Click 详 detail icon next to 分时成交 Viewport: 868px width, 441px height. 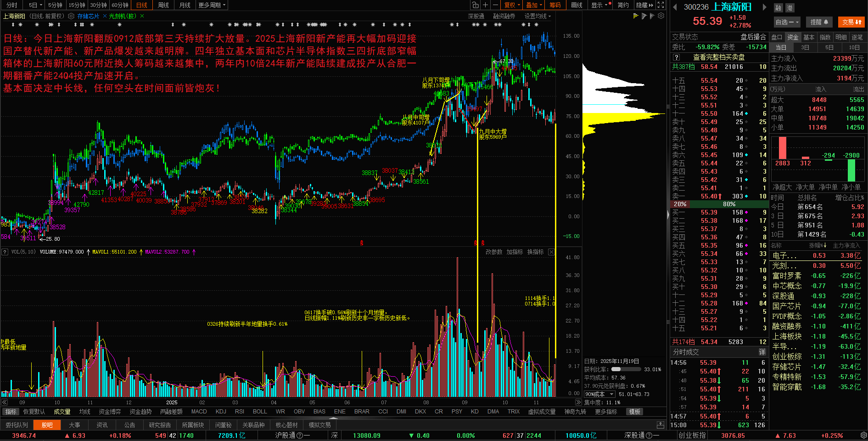tap(762, 352)
